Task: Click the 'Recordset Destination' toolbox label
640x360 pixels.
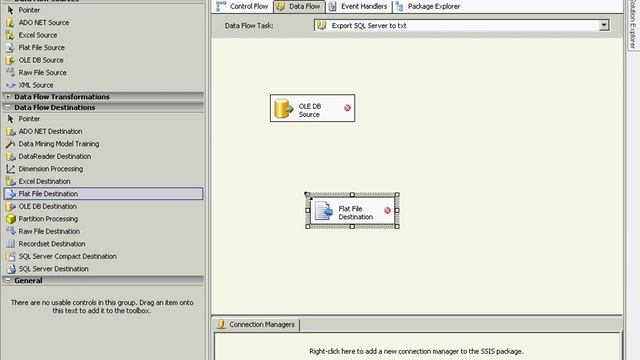Action: (52, 244)
